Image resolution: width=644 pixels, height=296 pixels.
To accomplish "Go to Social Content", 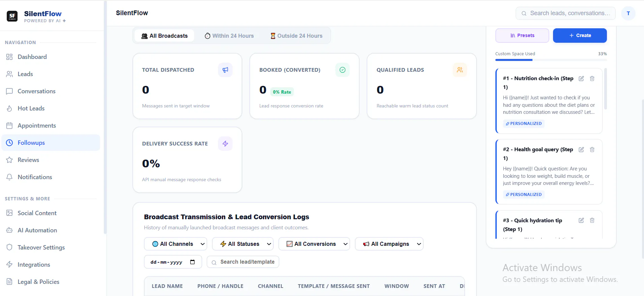I will [51, 213].
